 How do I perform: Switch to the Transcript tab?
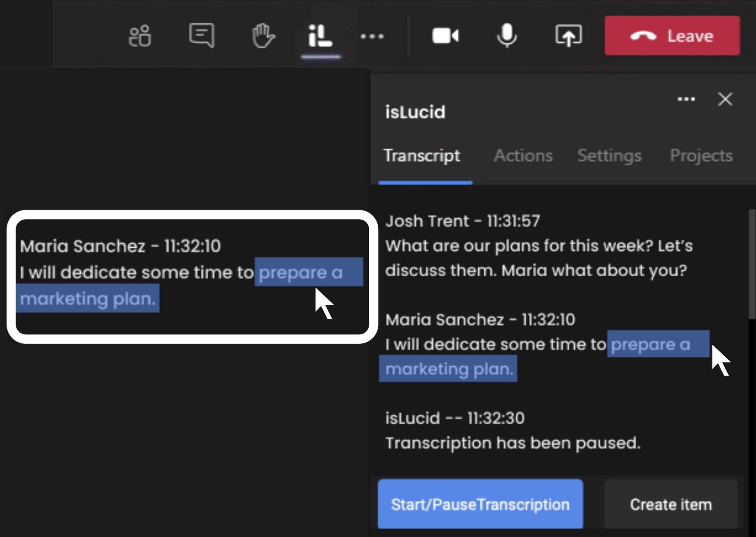422,155
